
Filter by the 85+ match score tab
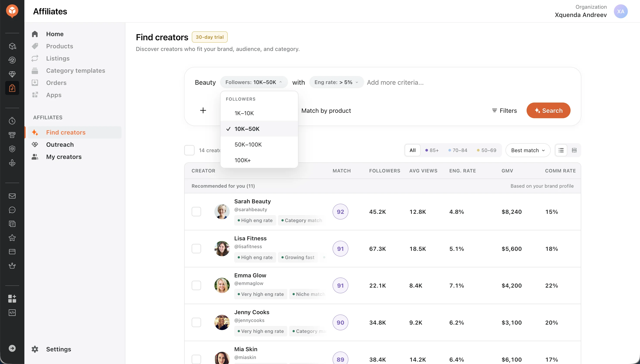432,150
